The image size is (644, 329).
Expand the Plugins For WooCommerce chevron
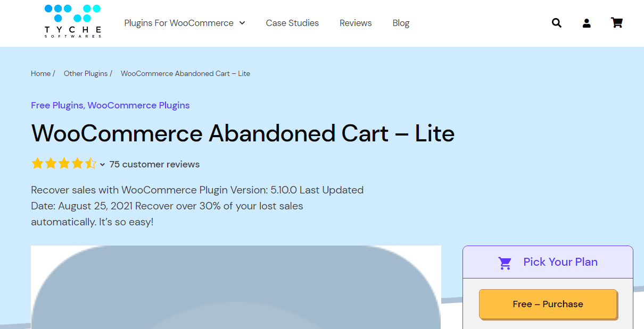pyautogui.click(x=242, y=23)
